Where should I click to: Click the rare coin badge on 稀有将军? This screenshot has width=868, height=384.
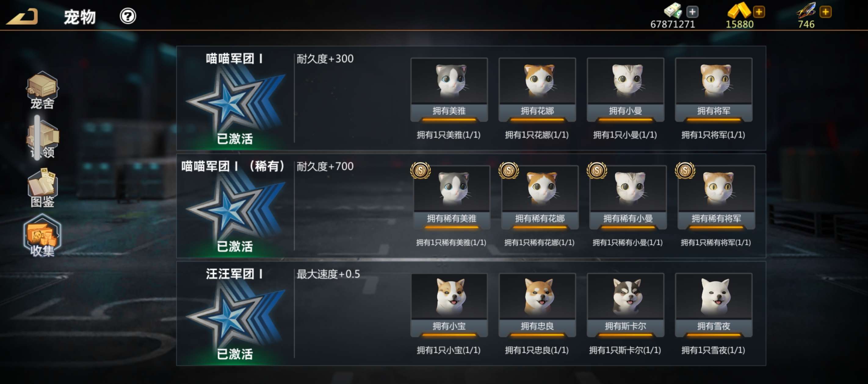[685, 170]
